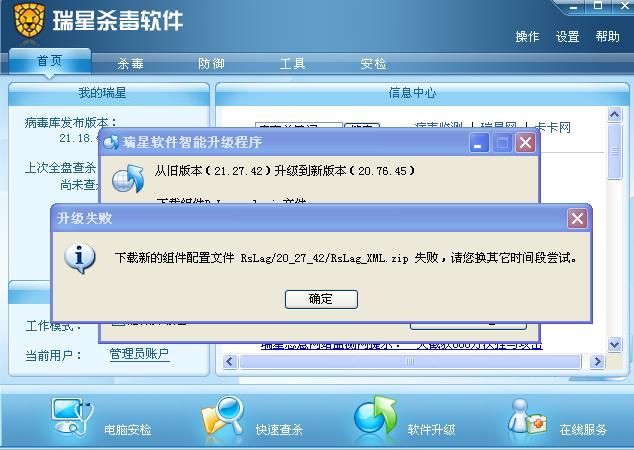This screenshot has width=634, height=450.
Task: Click the updater title bar icon
Action: coord(111,142)
